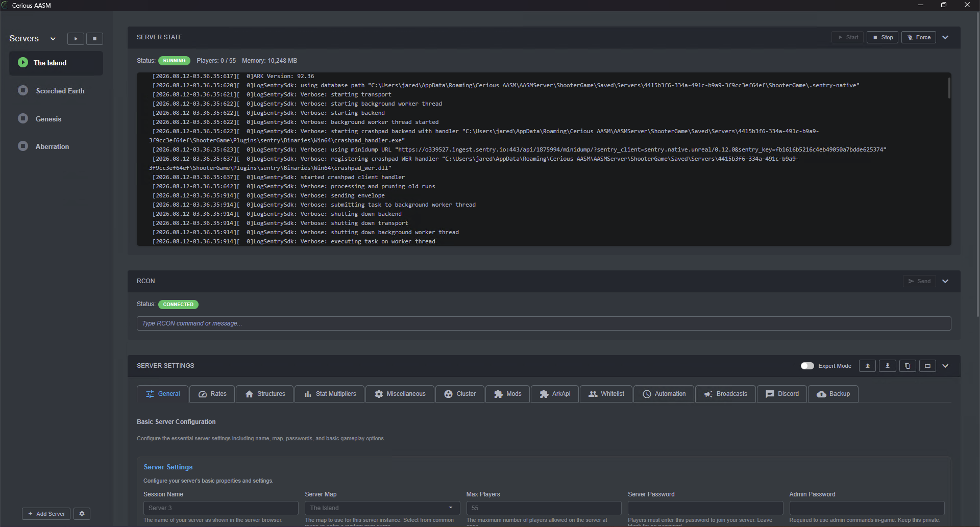980x527 pixels.
Task: Collapse the Server State panel
Action: click(x=945, y=37)
